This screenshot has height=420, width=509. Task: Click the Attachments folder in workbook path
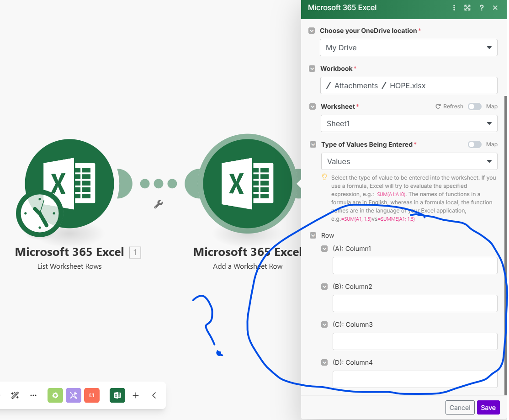(x=356, y=85)
